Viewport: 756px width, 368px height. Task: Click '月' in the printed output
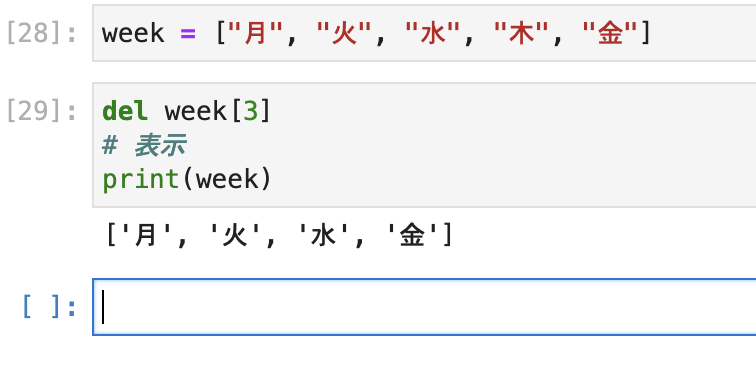pos(147,236)
